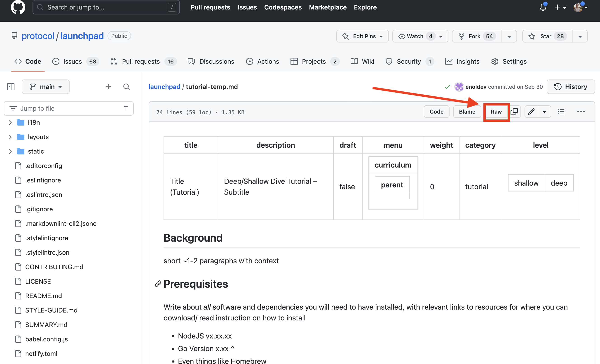600x364 pixels.
Task: Click the enoldev author link
Action: (x=476, y=87)
